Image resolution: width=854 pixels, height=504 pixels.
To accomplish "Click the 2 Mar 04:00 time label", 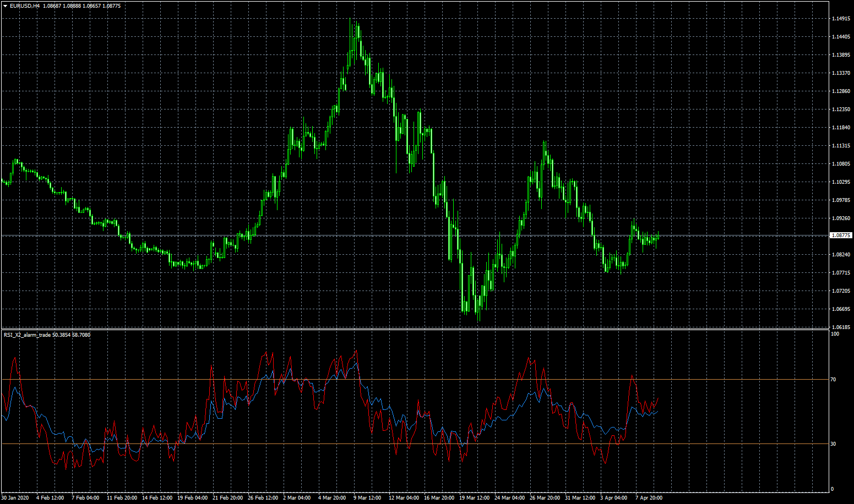I will 297,498.
